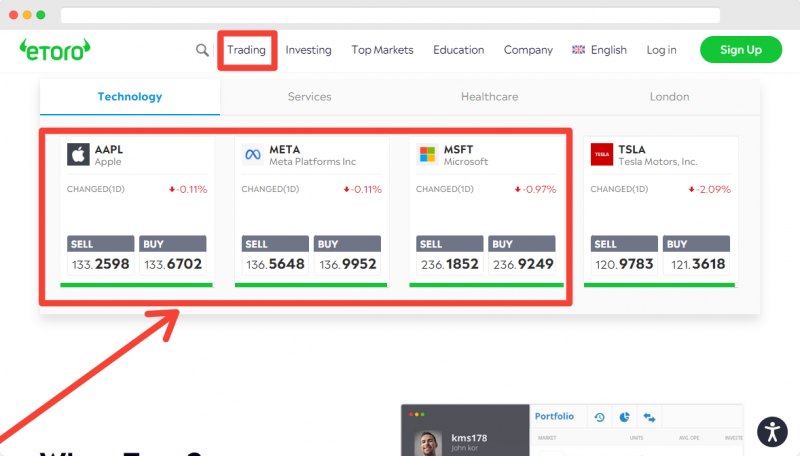Select the Technology tab
The height and width of the screenshot is (456, 800).
(130, 96)
